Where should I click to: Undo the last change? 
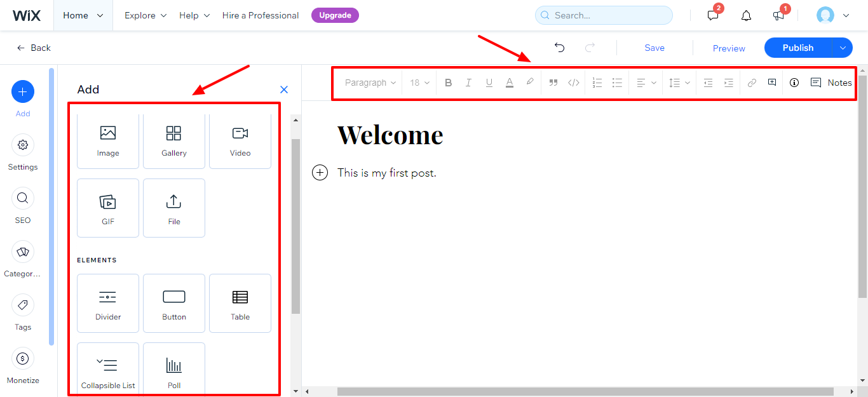click(560, 48)
